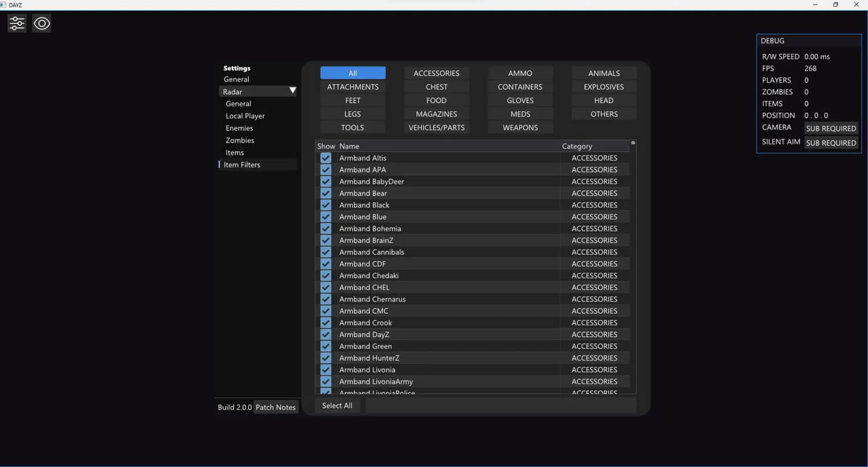Filter items by MEDS category
The image size is (868, 467).
pyautogui.click(x=520, y=114)
